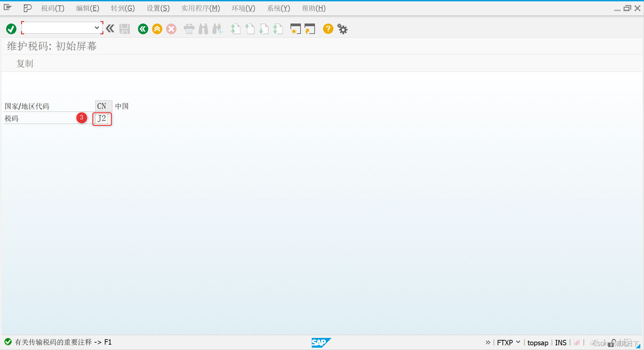This screenshot has height=350, width=644.
Task: Click the Create Shortcut star icon
Action: click(x=295, y=29)
